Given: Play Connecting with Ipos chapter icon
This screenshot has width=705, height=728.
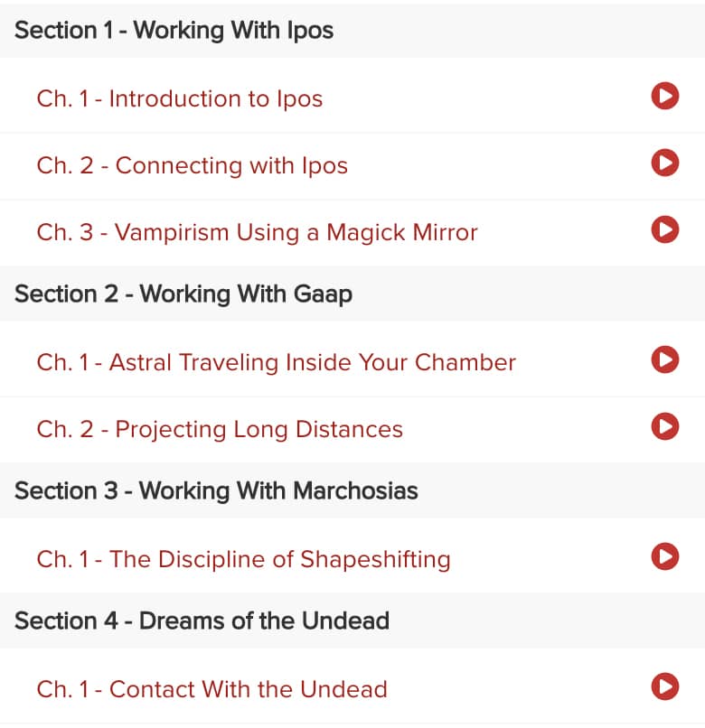Looking at the screenshot, I should point(664,163).
